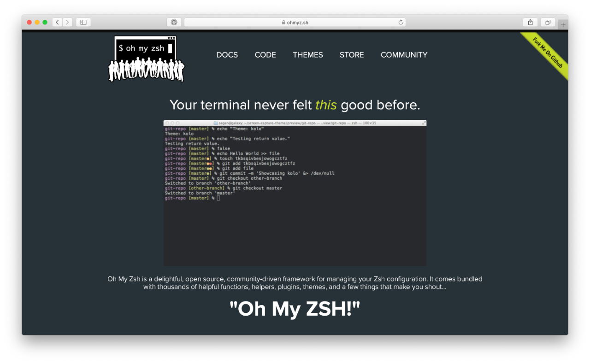
Task: Go back with Safari's back arrow
Action: pyautogui.click(x=57, y=22)
